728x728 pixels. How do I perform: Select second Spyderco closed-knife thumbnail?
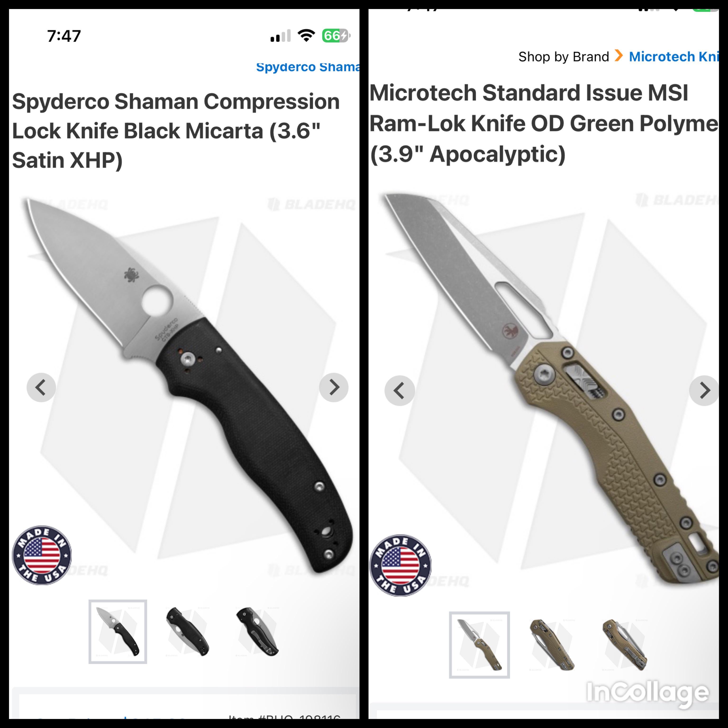(188, 632)
